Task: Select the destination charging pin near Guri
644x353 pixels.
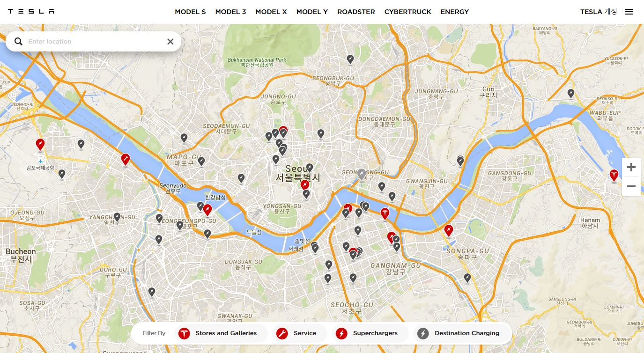Action: (x=570, y=94)
